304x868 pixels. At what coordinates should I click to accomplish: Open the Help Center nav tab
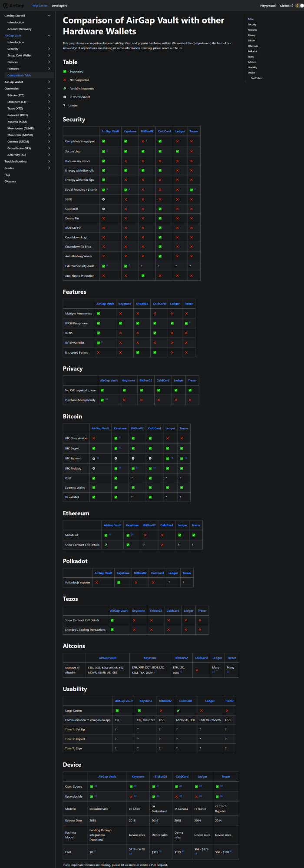[x=40, y=6]
